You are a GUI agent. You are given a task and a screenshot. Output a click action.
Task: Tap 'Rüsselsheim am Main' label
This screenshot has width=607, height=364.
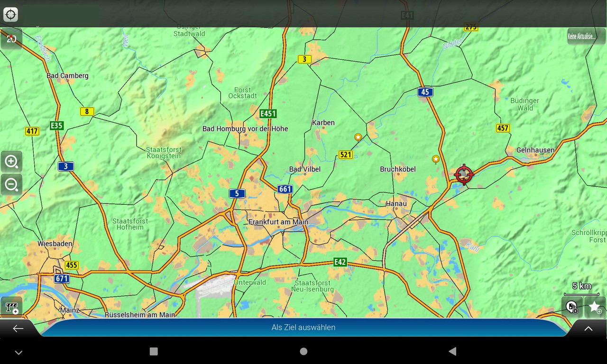[140, 315]
